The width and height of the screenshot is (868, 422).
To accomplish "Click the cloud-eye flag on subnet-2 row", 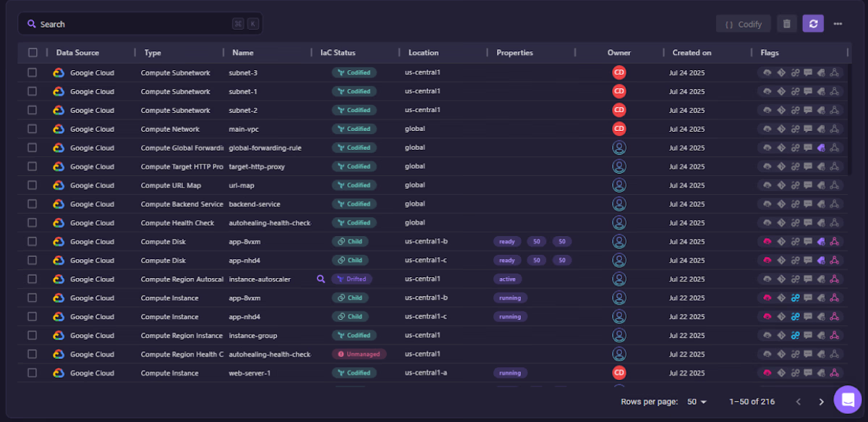I will click(767, 110).
